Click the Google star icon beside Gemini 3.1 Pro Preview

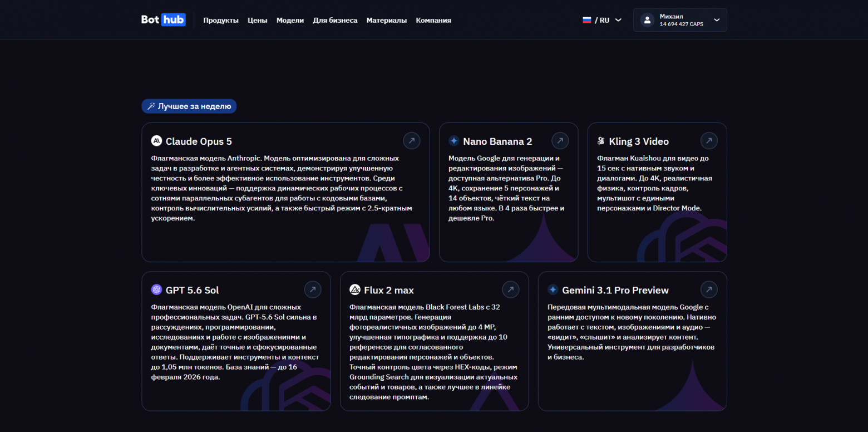pyautogui.click(x=553, y=289)
